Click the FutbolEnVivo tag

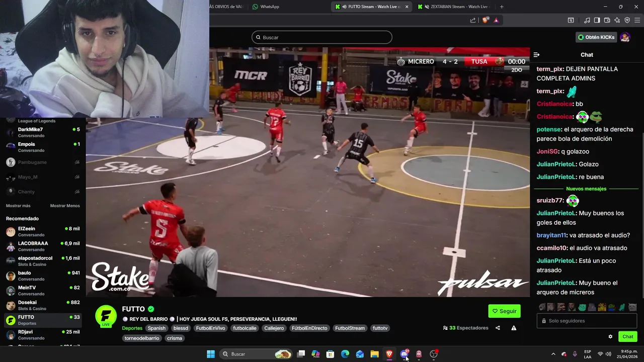[210, 328]
